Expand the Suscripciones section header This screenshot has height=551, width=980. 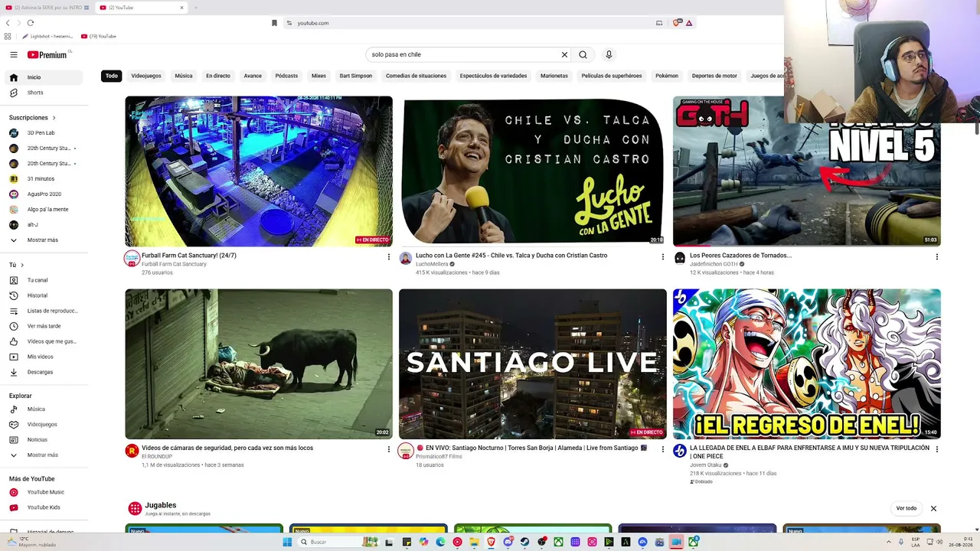click(x=32, y=118)
